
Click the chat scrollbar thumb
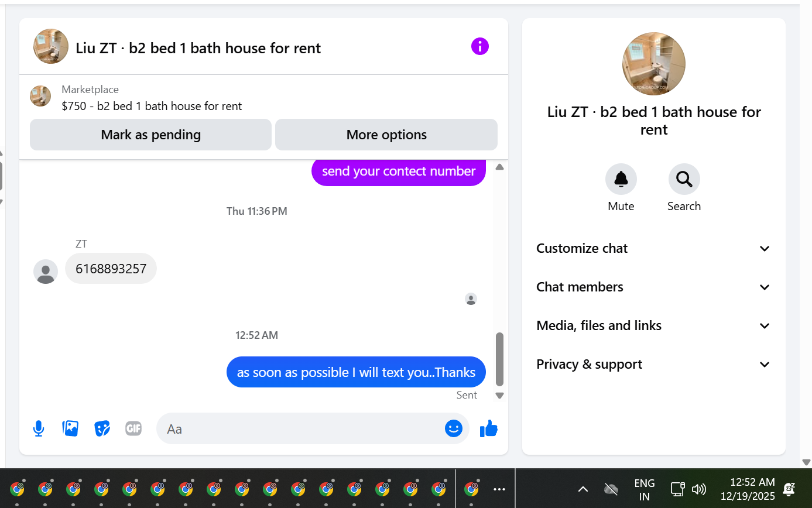click(499, 359)
